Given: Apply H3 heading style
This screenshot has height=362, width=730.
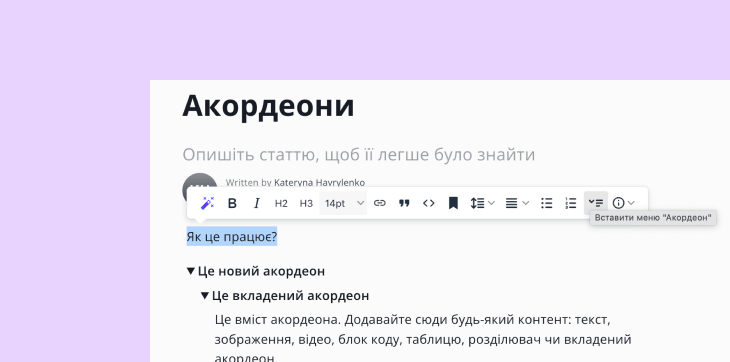Looking at the screenshot, I should click(x=306, y=203).
